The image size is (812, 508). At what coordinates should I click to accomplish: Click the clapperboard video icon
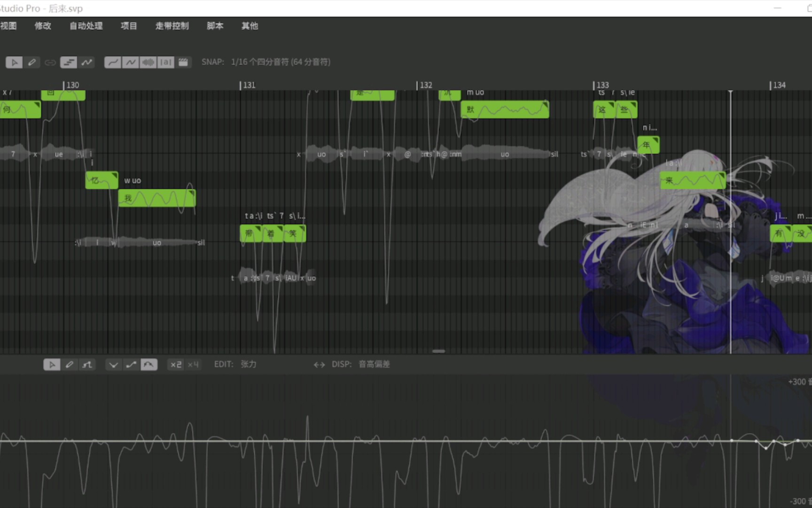pos(183,62)
